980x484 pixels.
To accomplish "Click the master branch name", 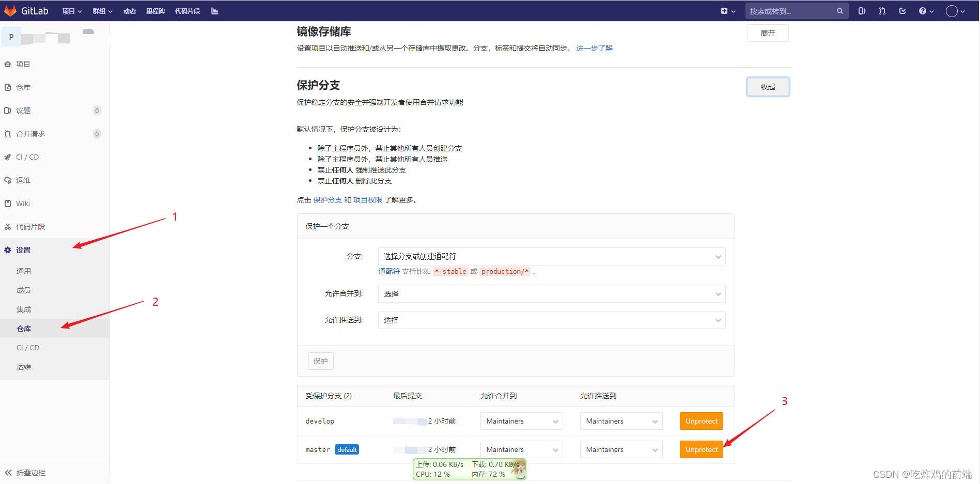I will point(318,450).
